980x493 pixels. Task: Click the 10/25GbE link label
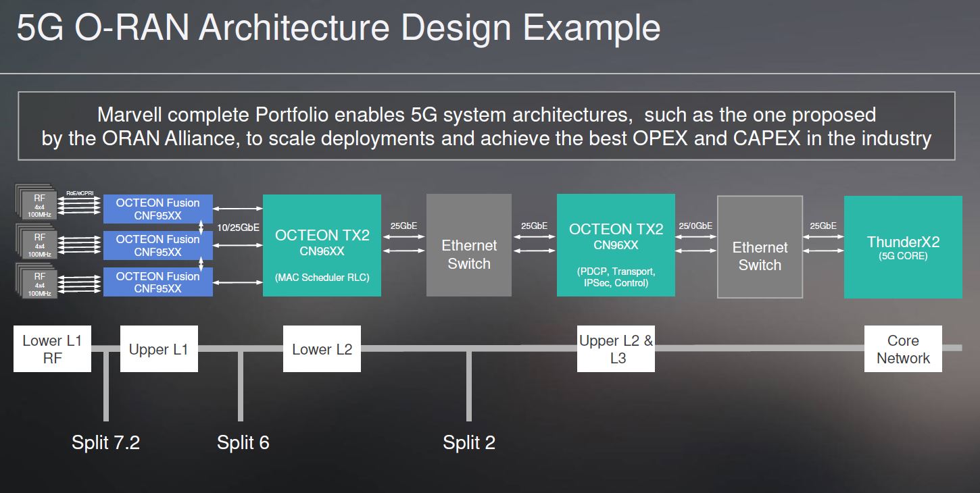[x=239, y=228]
